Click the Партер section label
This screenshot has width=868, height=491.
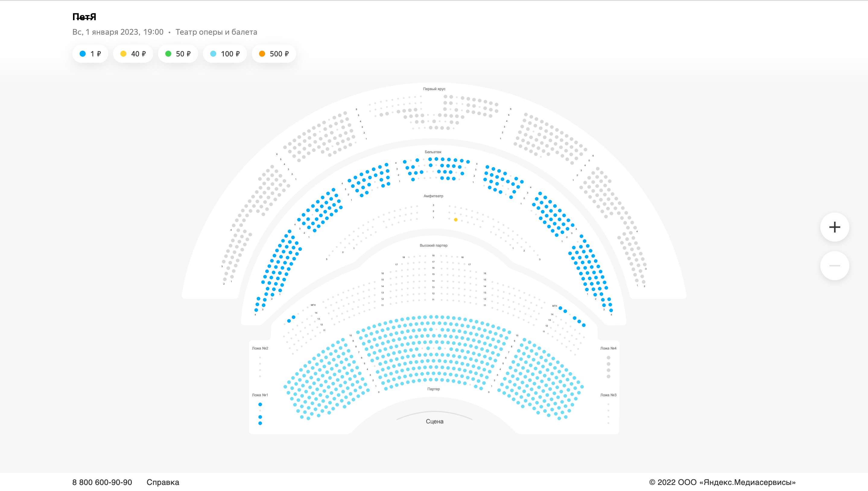433,389
